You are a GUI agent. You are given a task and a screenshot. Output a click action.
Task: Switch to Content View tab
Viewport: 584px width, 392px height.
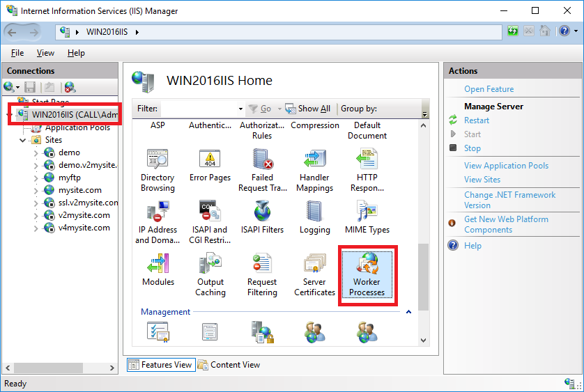[x=229, y=365]
